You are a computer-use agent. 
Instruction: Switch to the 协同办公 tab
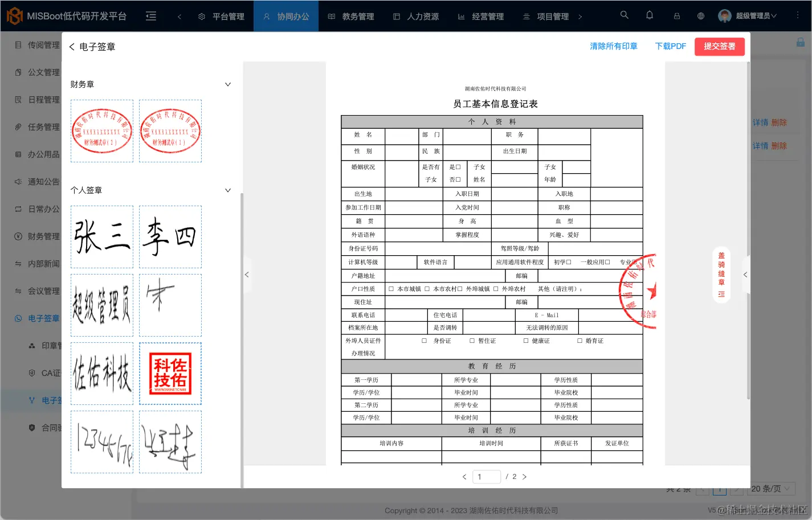[286, 17]
